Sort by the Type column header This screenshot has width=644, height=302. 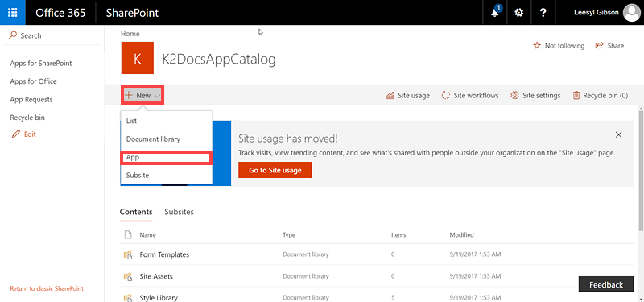click(x=289, y=235)
